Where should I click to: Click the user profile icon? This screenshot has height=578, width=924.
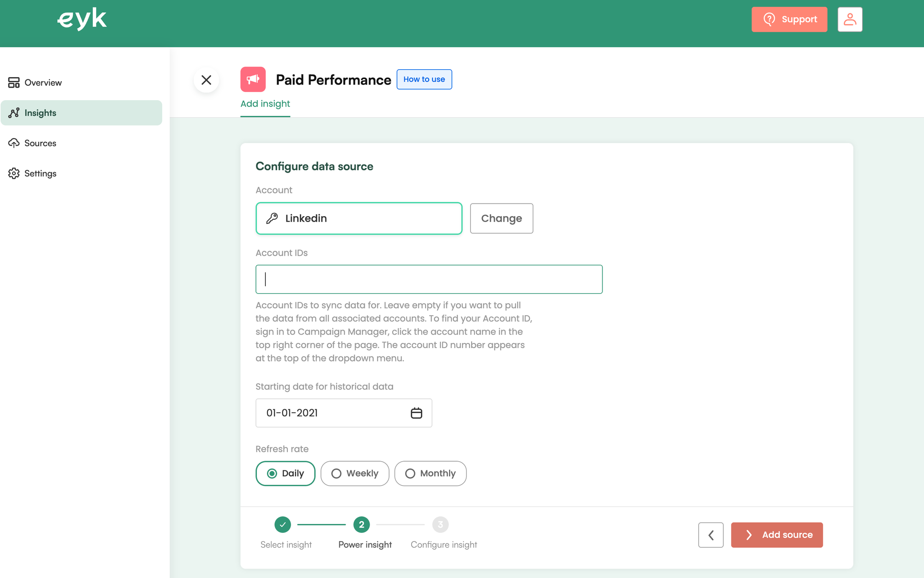(x=850, y=19)
